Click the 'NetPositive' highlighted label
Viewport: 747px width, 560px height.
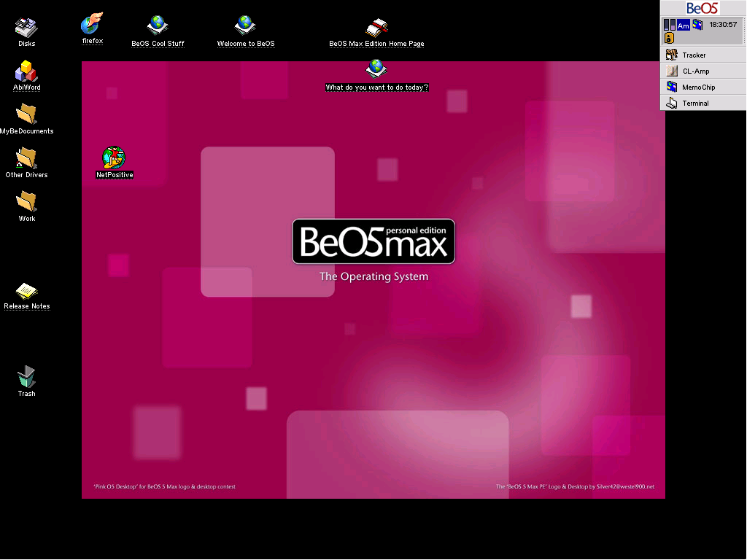(x=115, y=175)
